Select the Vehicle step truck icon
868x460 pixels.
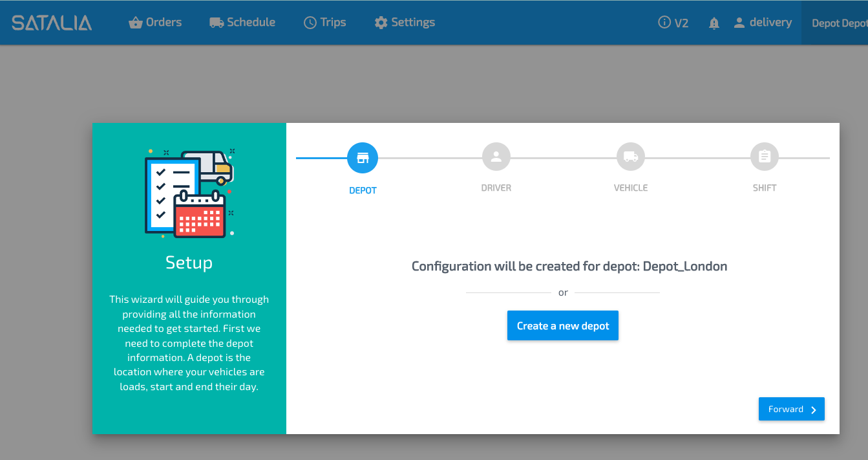[x=631, y=157]
